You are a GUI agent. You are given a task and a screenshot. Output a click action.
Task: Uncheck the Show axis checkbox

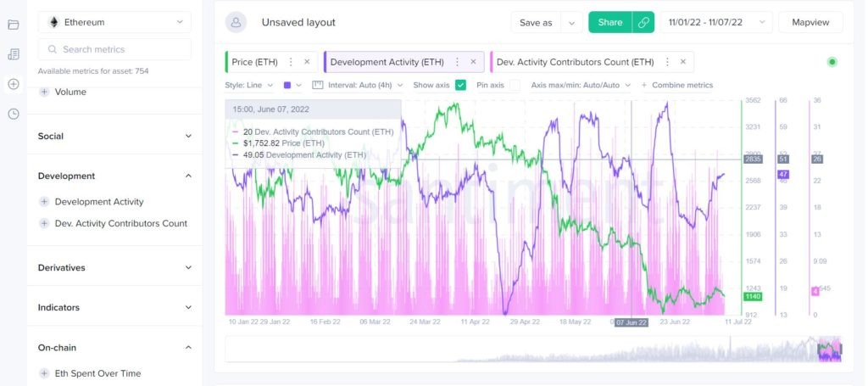(x=461, y=85)
